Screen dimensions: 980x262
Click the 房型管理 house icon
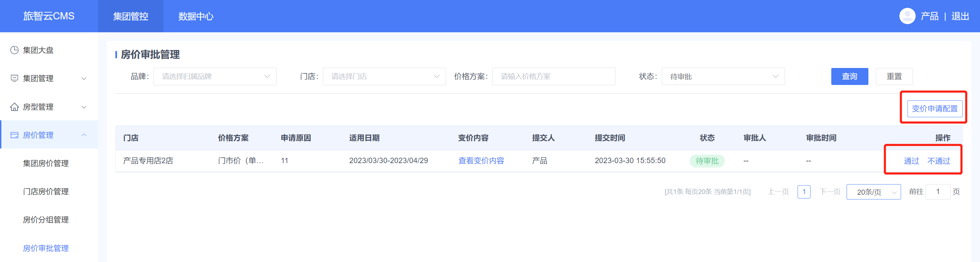click(14, 107)
